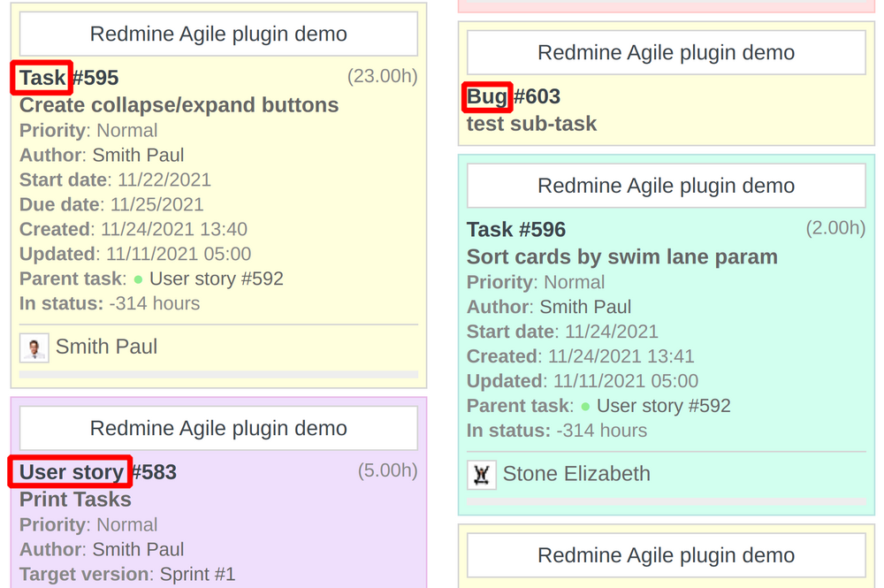Open the Sprint #1 target version link
The image size is (884, 588).
point(200,574)
